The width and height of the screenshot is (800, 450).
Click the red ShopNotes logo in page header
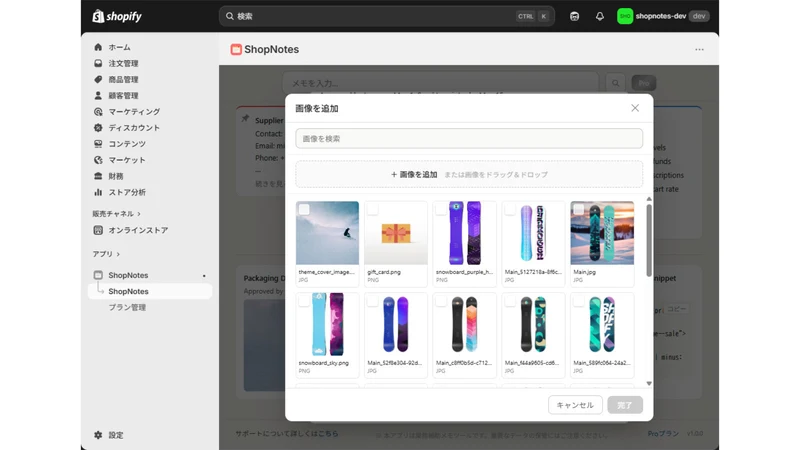point(236,49)
